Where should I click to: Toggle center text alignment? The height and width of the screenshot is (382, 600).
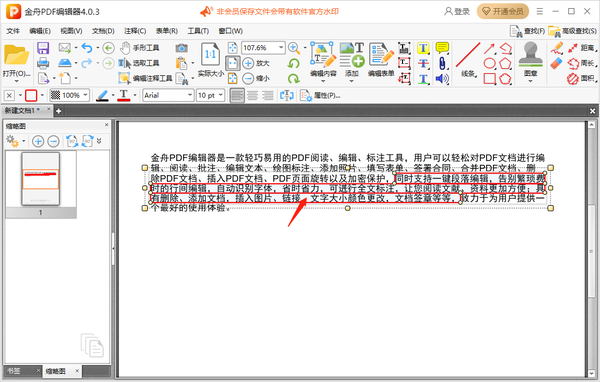[x=252, y=95]
